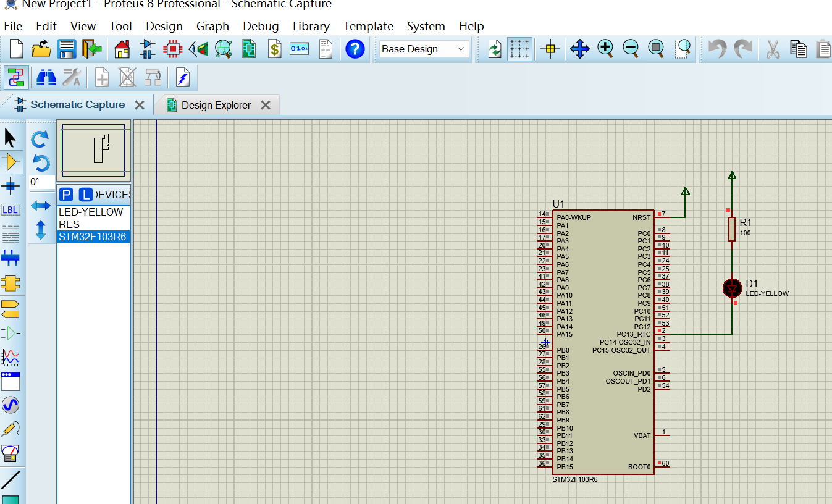Open the Design menu
832x504 pixels.
tap(164, 26)
